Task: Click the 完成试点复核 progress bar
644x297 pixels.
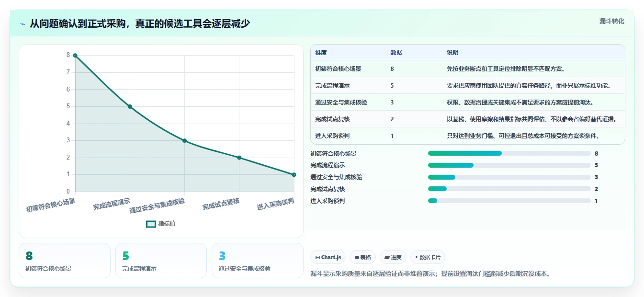Action: (x=509, y=189)
